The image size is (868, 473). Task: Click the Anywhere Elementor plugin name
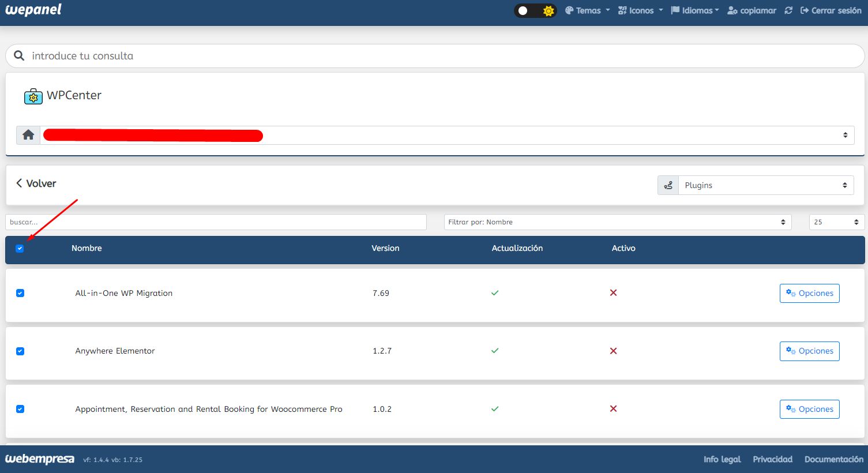(x=115, y=351)
